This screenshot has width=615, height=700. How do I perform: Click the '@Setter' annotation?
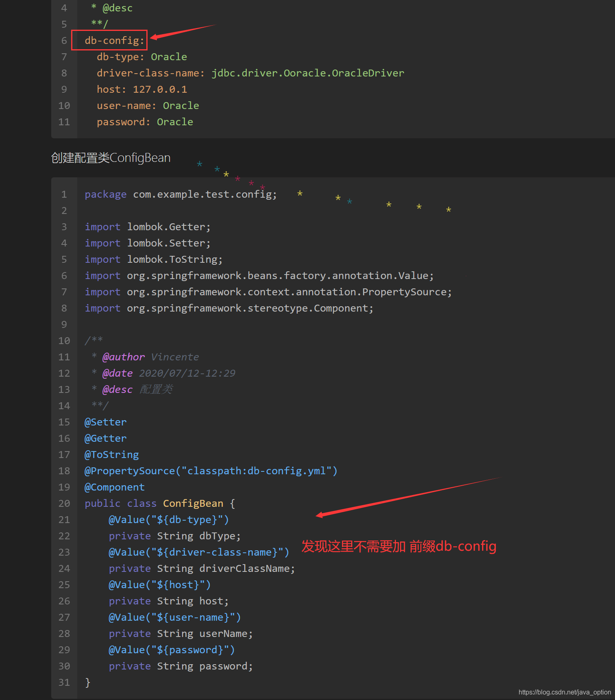pos(106,422)
